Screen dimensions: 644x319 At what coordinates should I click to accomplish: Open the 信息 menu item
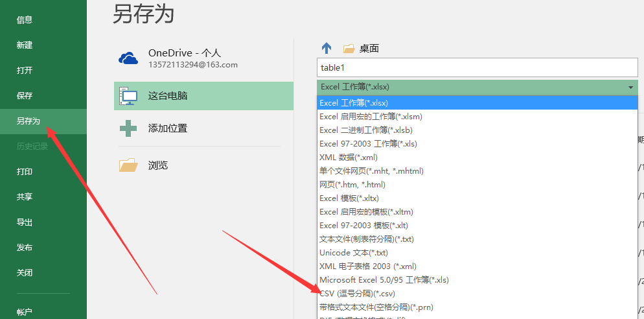click(25, 20)
